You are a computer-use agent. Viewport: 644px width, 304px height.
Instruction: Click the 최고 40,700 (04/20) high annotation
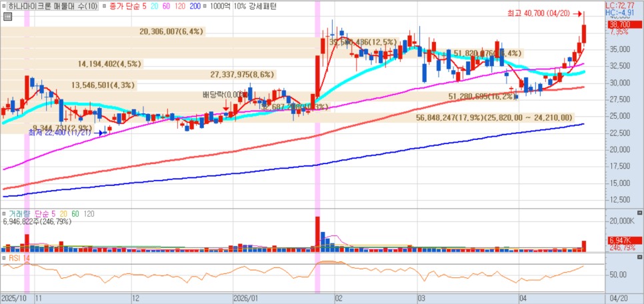pos(539,13)
